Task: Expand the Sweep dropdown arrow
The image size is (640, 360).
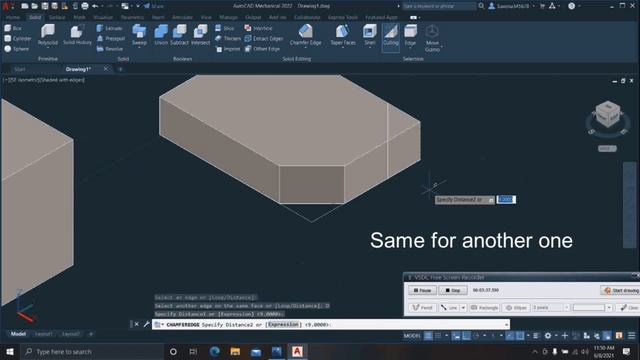Action: tap(139, 47)
